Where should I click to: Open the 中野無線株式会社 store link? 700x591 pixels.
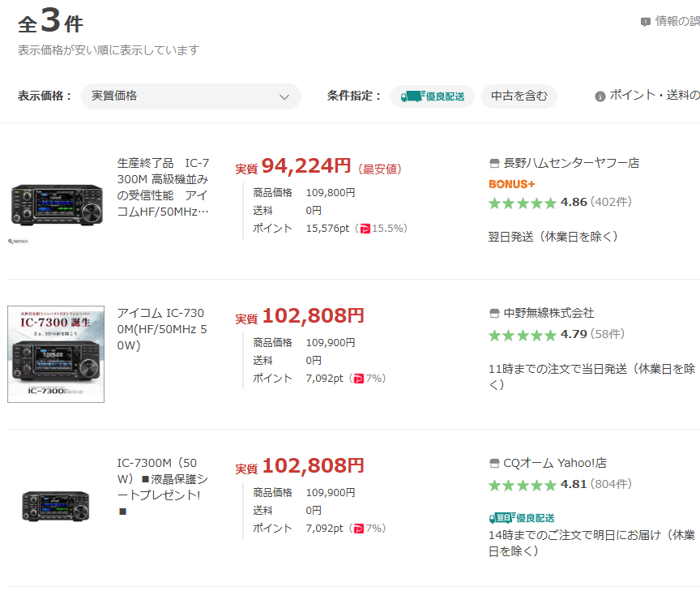(x=548, y=313)
